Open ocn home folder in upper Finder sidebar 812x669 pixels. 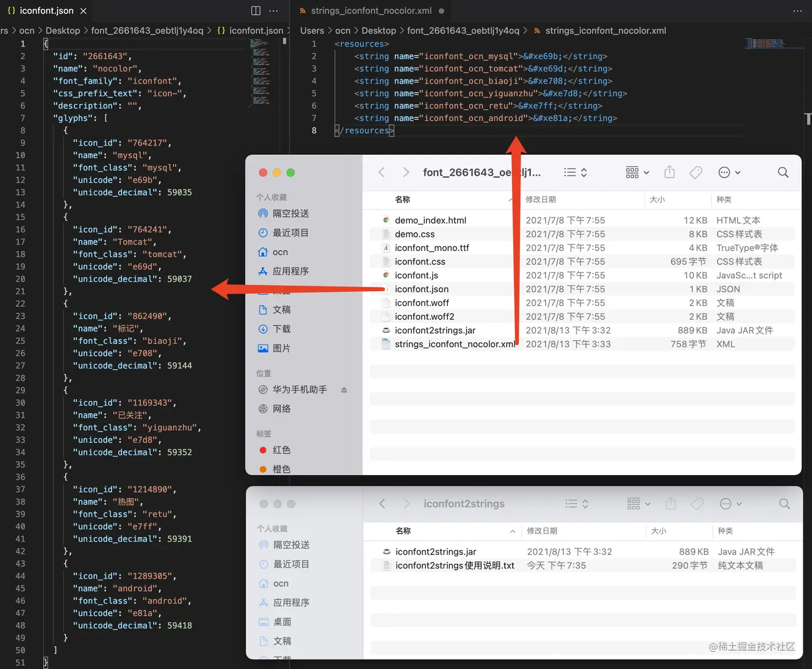[x=273, y=252]
